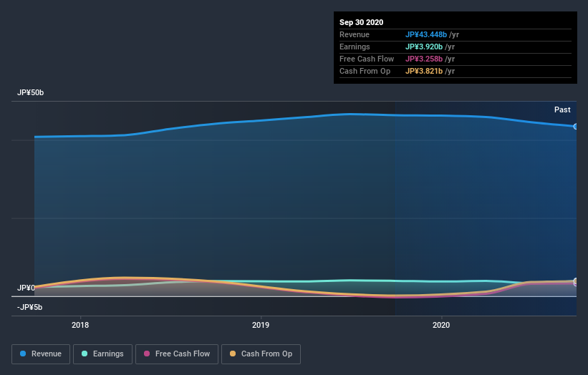
Task: Click the Past region label
Action: tap(562, 109)
